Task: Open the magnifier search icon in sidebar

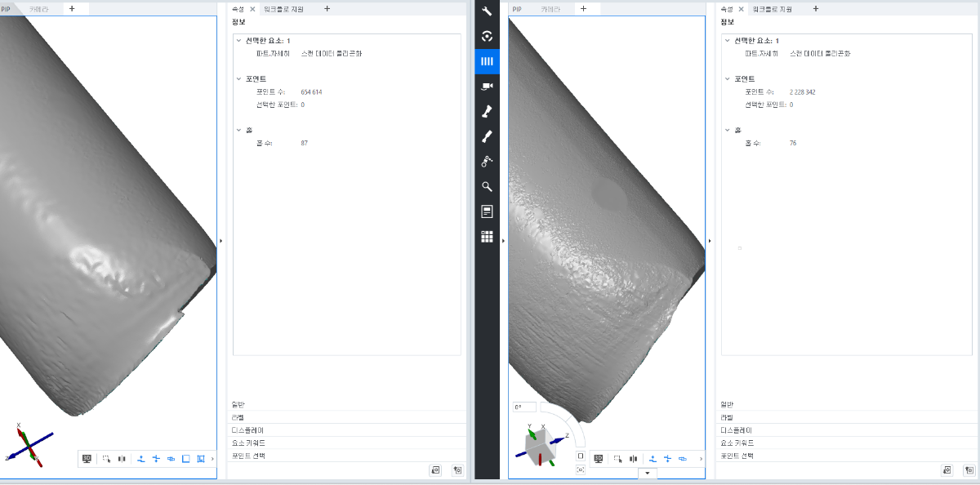Action: click(x=487, y=186)
